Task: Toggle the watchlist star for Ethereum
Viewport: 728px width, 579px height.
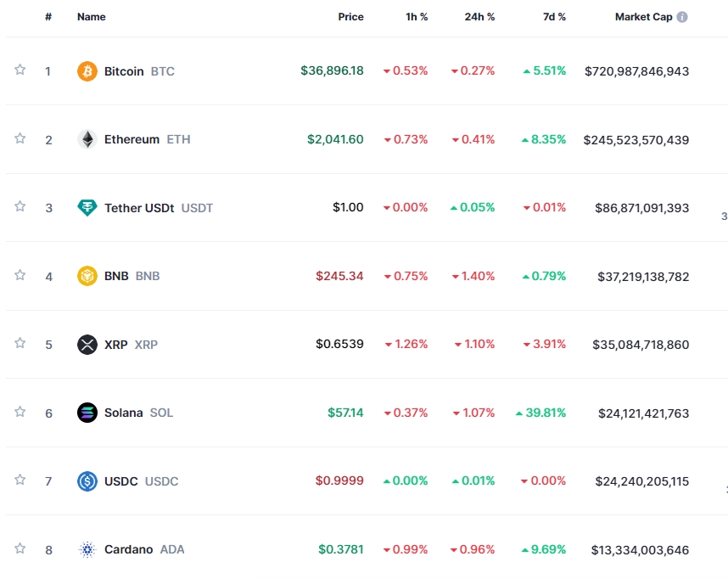Action: [20, 138]
